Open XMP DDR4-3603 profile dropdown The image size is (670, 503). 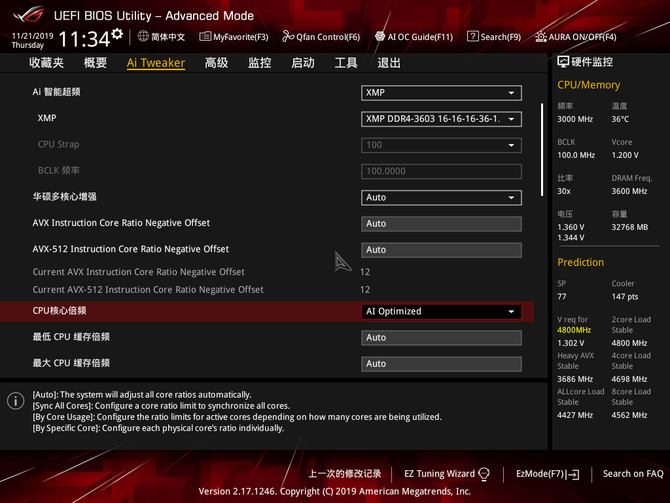(441, 119)
